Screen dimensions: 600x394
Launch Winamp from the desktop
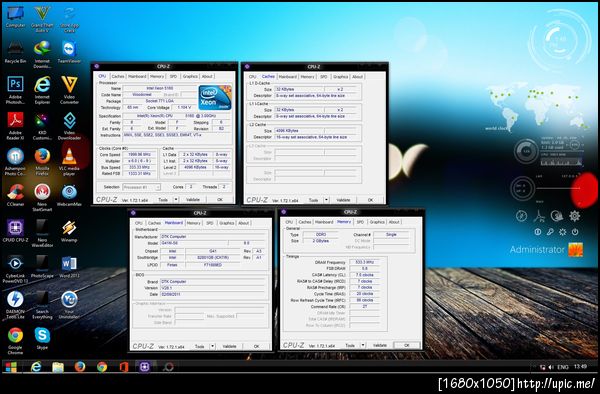(69, 231)
